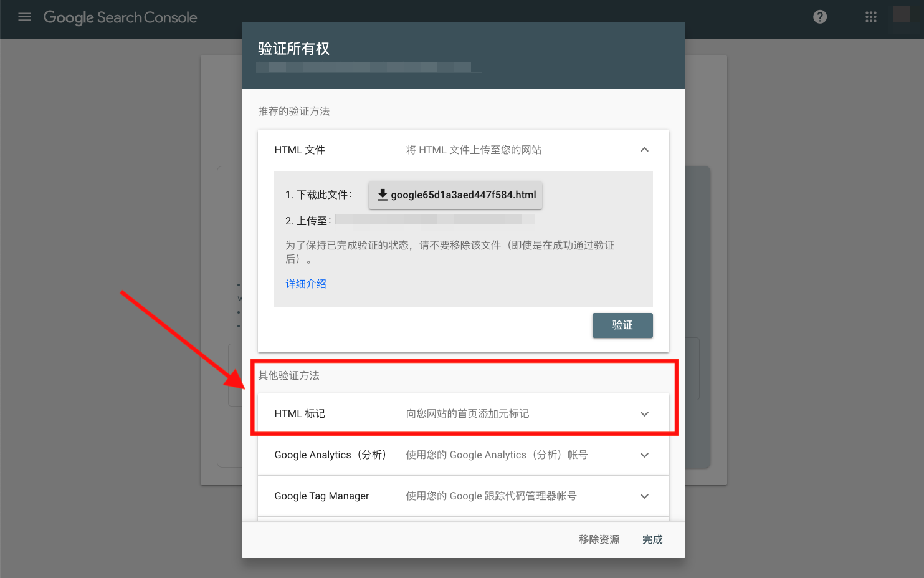Click 完成 button
Screen dimensions: 924x578
click(652, 539)
